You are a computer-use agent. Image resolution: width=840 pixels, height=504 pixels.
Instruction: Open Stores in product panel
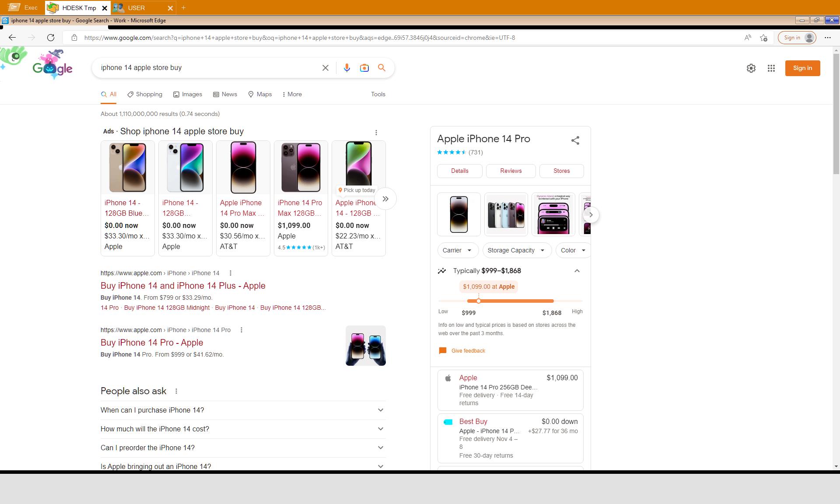[x=562, y=171]
